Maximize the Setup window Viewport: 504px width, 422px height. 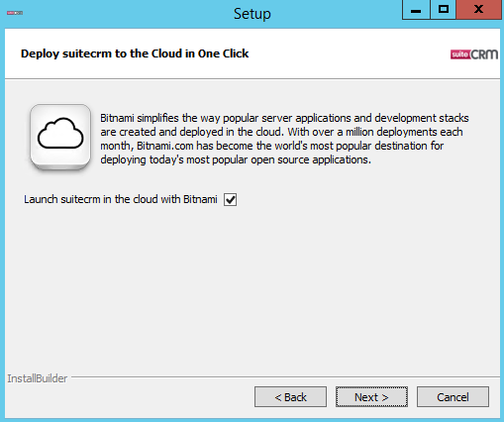[x=444, y=10]
